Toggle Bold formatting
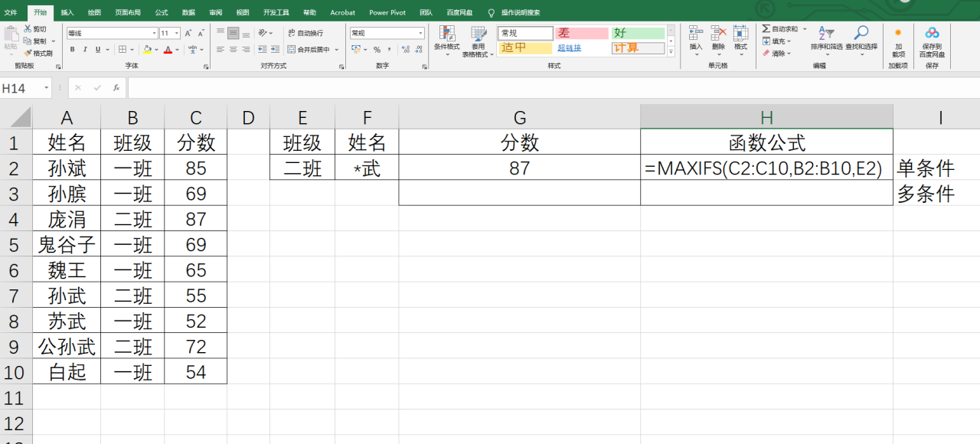Viewport: 980px width, 444px height. tap(73, 50)
